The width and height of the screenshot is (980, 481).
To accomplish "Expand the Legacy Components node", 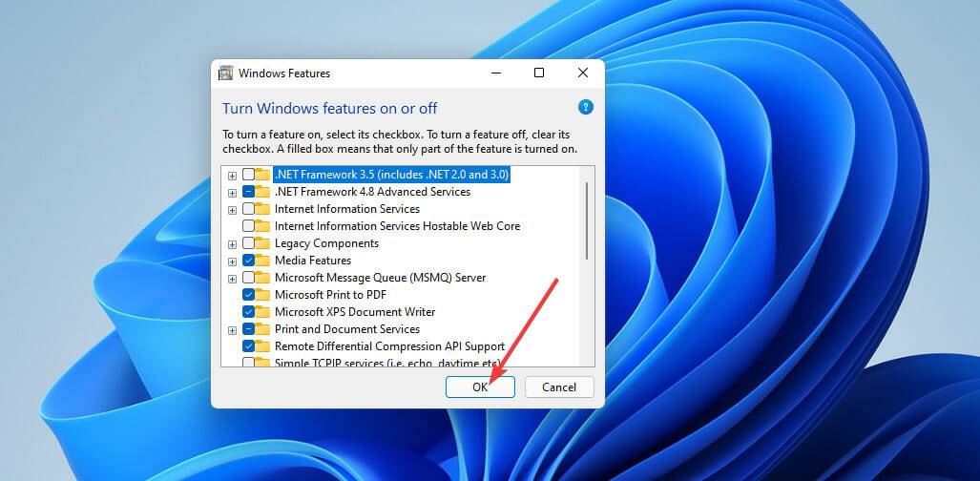I will (232, 244).
